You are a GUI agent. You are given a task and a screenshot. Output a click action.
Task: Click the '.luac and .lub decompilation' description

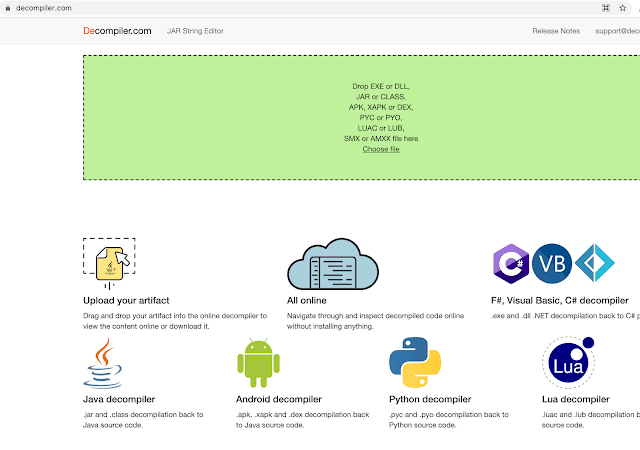[591, 420]
